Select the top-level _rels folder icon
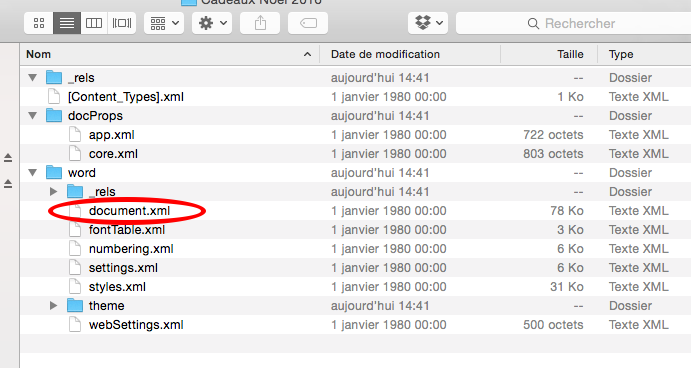This screenshot has height=368, width=691. 54,77
